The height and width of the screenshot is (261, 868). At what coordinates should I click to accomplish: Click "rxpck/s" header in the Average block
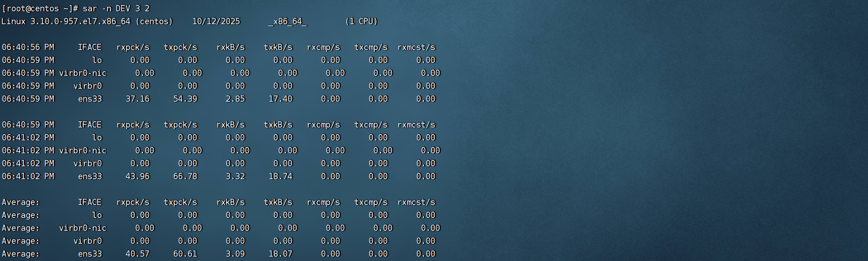click(133, 202)
